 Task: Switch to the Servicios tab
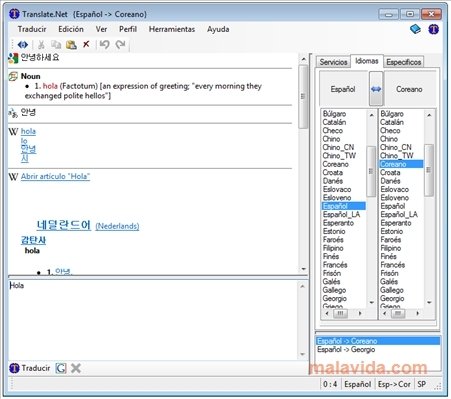(333, 62)
